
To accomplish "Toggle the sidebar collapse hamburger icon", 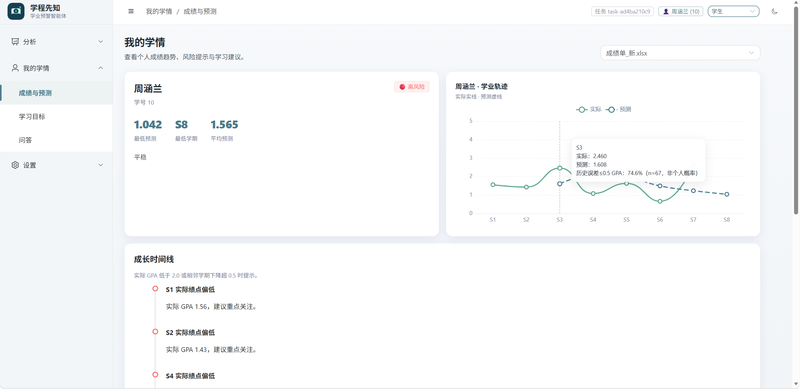I will click(131, 11).
